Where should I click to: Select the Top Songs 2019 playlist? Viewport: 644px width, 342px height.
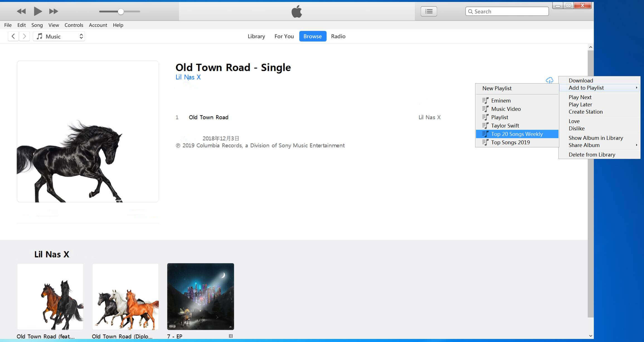coord(510,142)
